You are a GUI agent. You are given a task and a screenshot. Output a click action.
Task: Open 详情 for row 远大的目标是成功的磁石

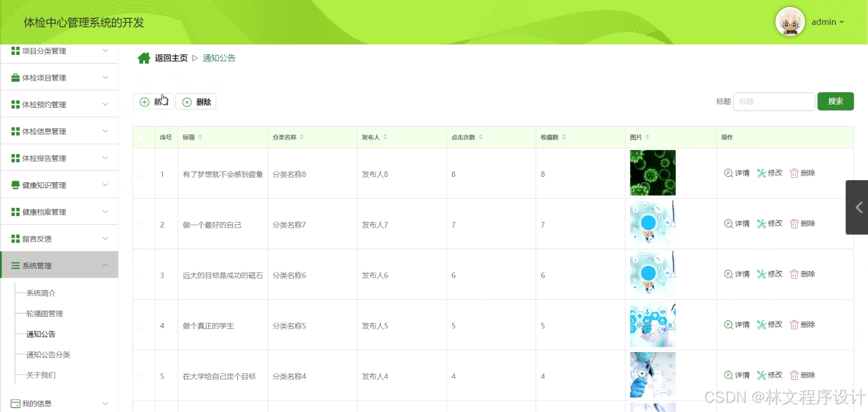(x=737, y=274)
